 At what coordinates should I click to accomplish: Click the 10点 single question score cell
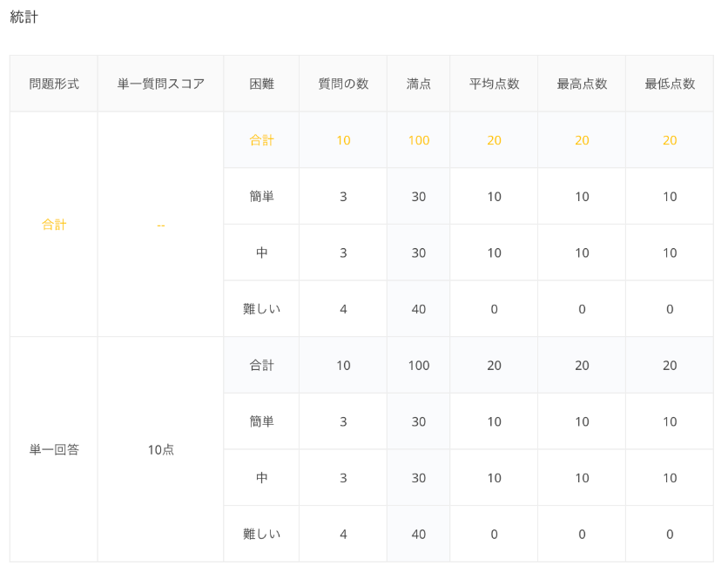[x=160, y=449]
